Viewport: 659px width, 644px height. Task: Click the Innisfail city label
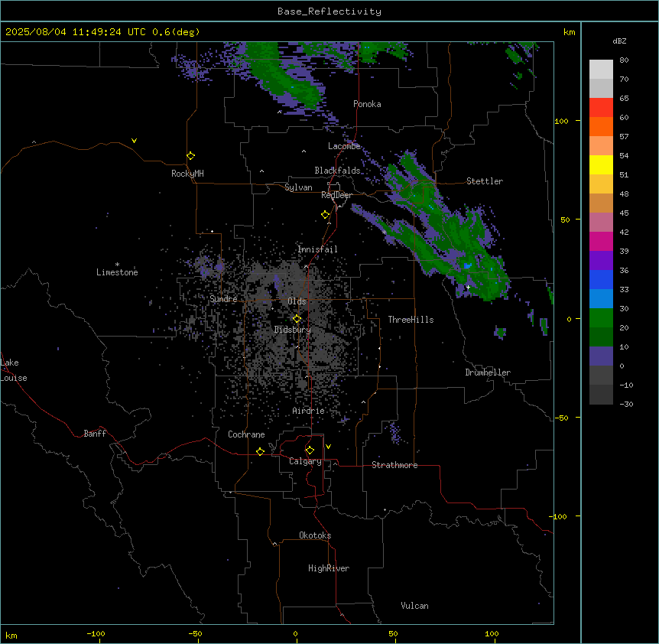[x=317, y=249]
